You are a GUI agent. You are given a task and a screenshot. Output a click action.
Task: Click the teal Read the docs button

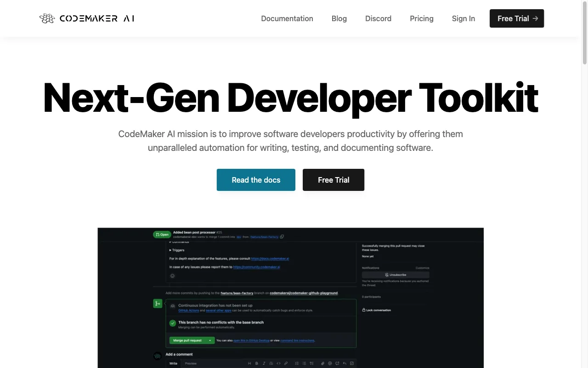[256, 180]
